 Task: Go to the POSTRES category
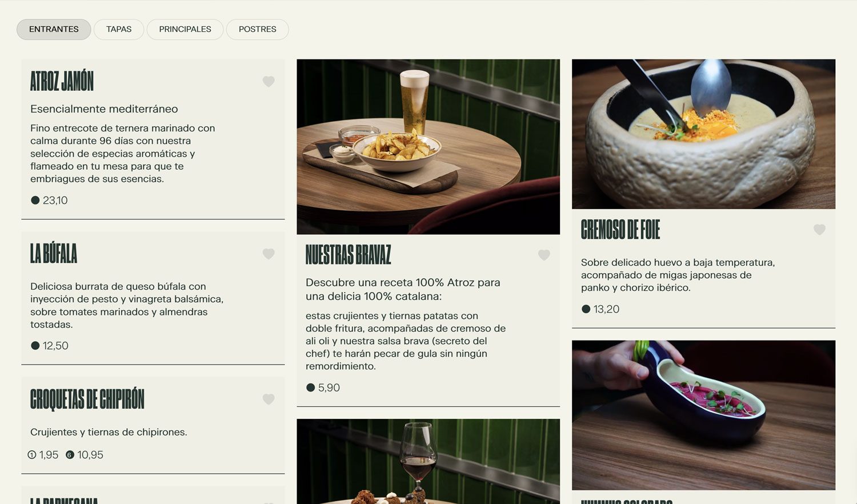tap(258, 29)
